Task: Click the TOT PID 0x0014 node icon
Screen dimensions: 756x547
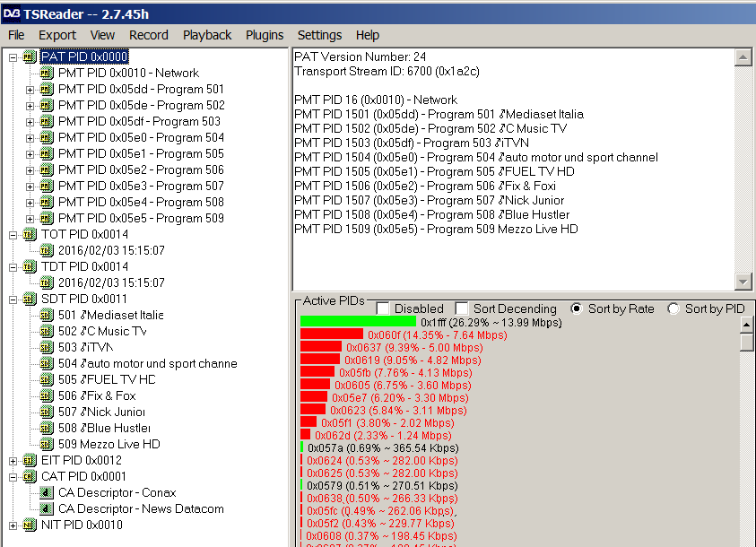Action: tap(29, 234)
